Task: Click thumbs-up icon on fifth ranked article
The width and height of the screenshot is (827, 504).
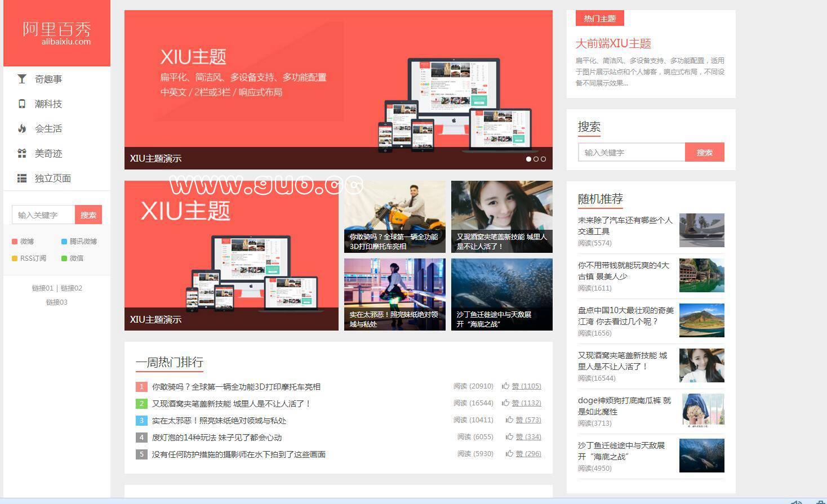Action: tap(509, 454)
